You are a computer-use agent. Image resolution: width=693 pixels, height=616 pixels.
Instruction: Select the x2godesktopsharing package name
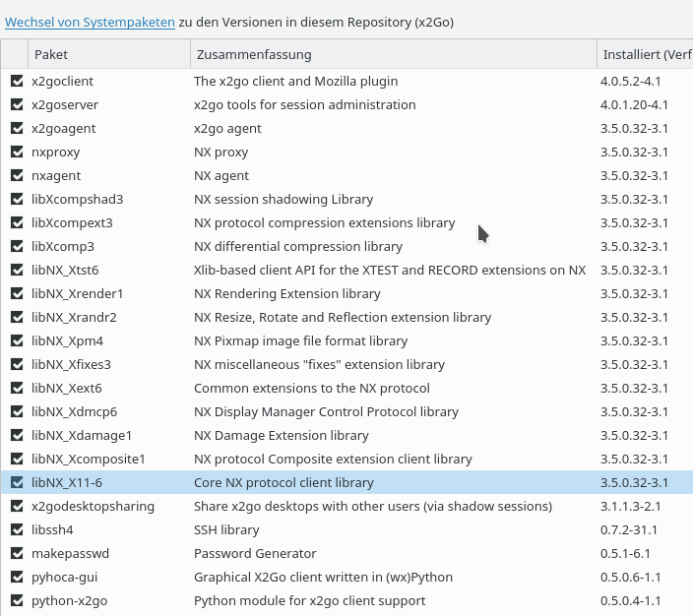pos(93,507)
